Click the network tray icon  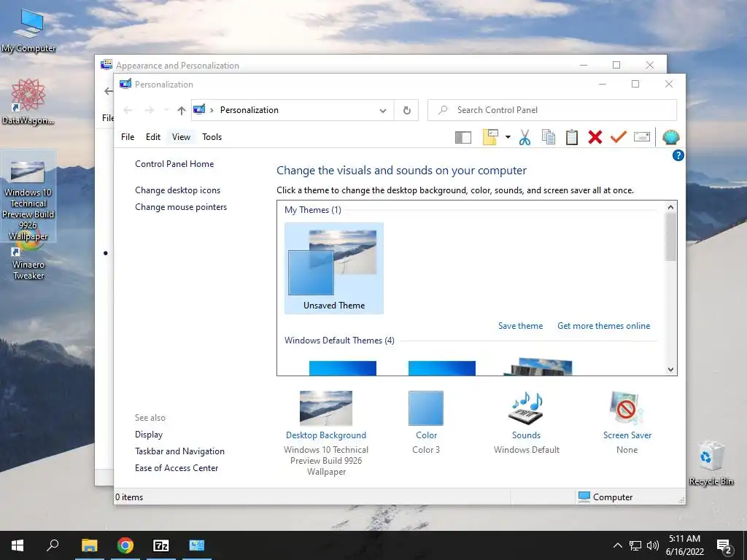635,545
